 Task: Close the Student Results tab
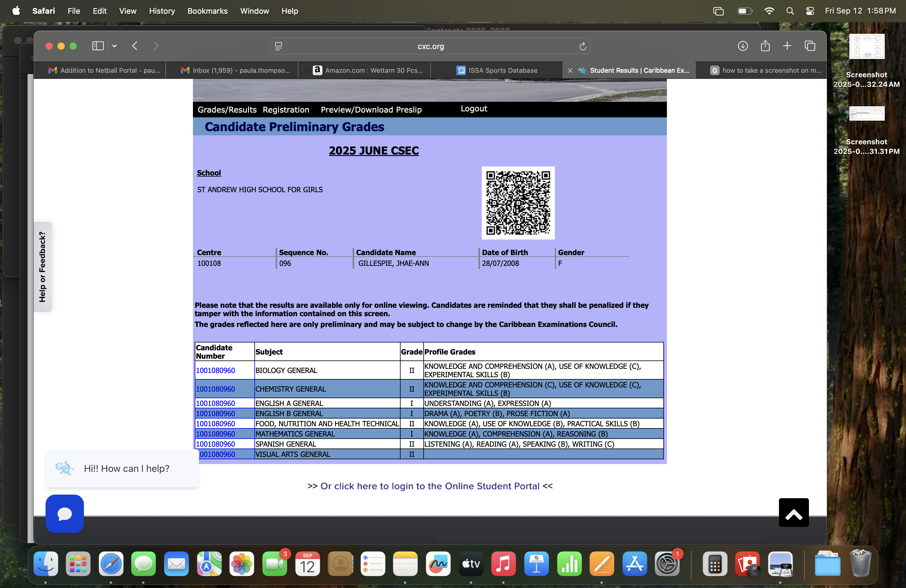coord(570,70)
